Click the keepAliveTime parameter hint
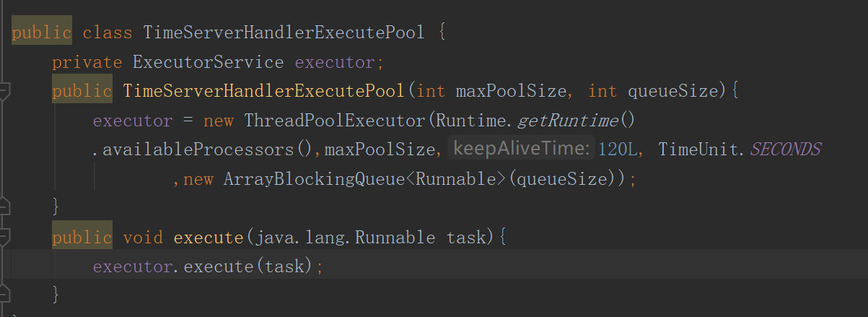Screen dimensions: 868x317 pos(521,149)
